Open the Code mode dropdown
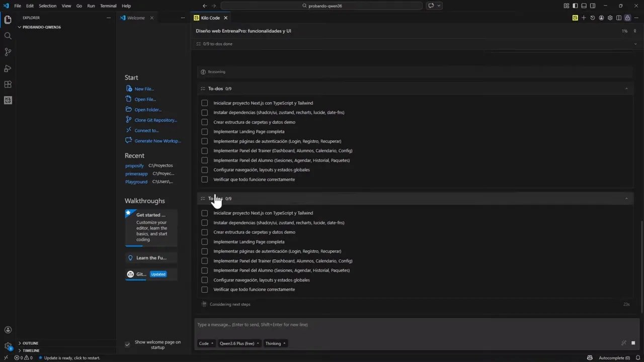The height and width of the screenshot is (362, 644). click(206, 343)
